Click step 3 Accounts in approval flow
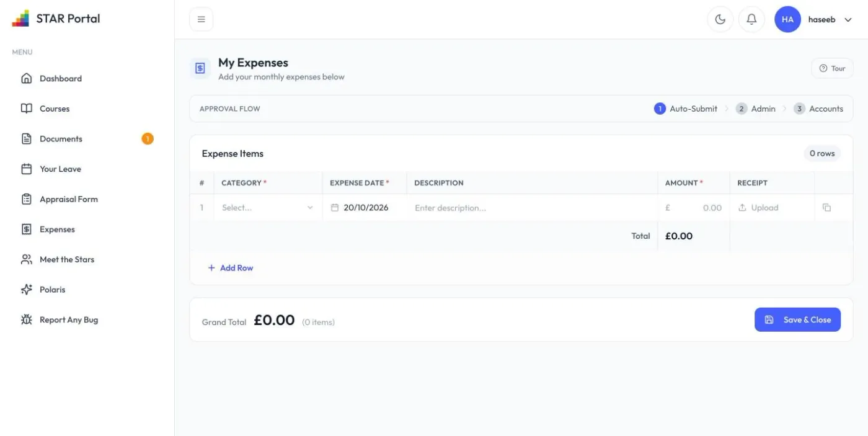This screenshot has height=436, width=868. 818,109
